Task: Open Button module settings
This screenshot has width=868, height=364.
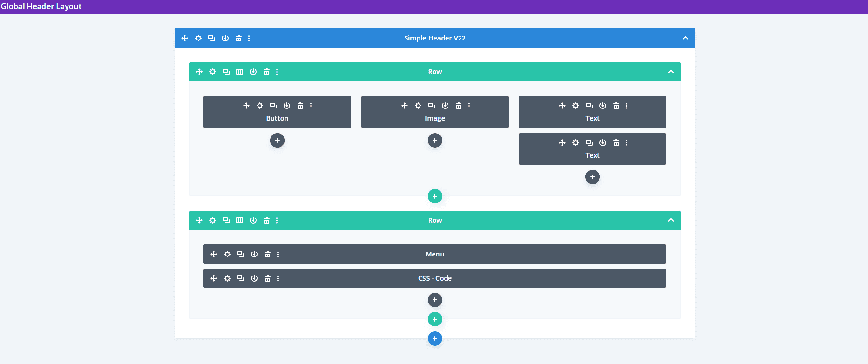Action: click(260, 106)
